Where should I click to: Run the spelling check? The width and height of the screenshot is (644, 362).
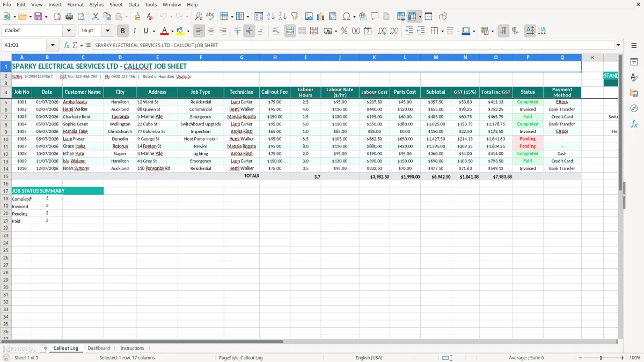click(210, 17)
